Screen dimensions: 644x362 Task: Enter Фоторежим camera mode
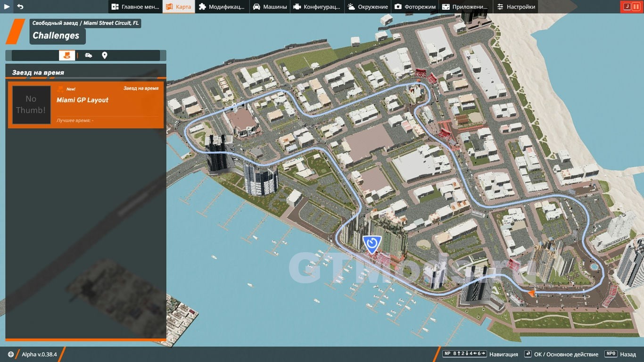tap(415, 7)
